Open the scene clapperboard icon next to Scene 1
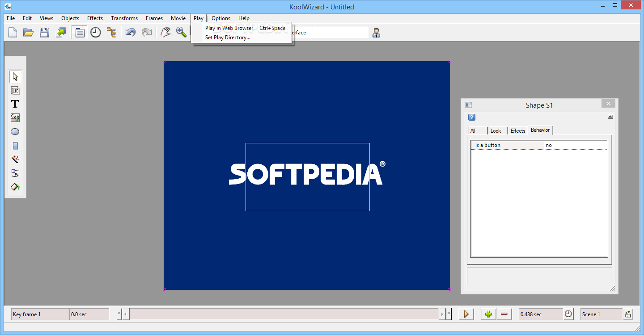The image size is (644, 335). coord(628,314)
